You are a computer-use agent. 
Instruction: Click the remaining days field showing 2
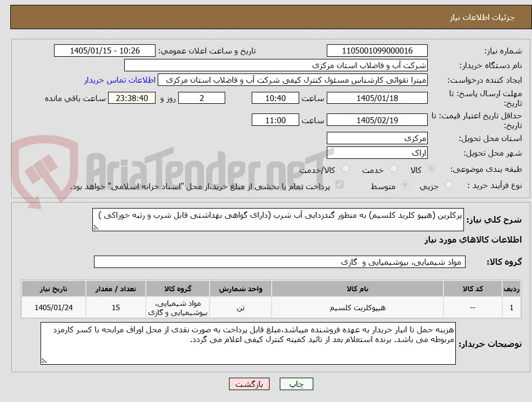(x=201, y=98)
